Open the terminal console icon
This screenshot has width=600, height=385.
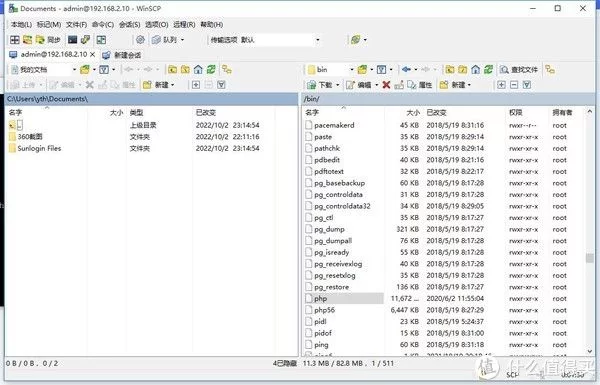pyautogui.click(x=72, y=39)
